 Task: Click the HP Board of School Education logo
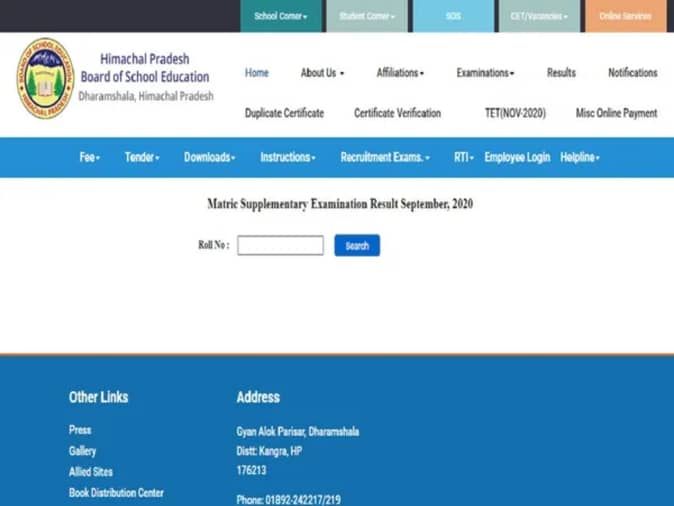(x=45, y=79)
